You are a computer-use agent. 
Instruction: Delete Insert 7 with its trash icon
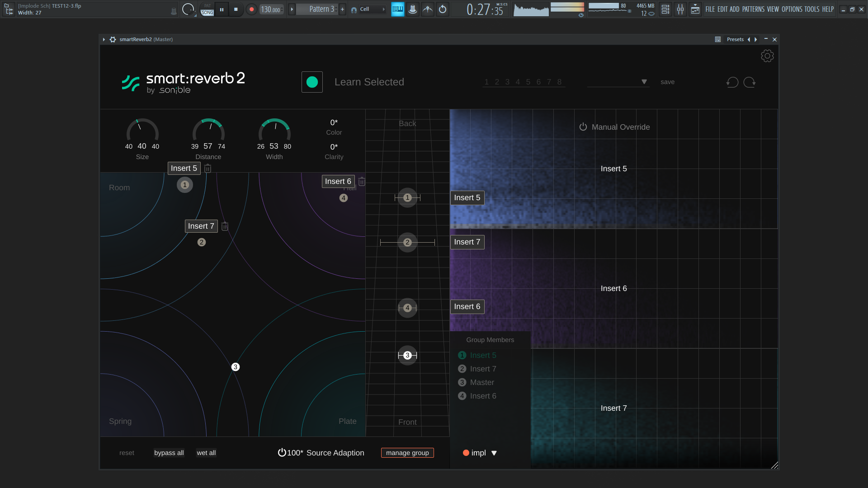tap(225, 226)
